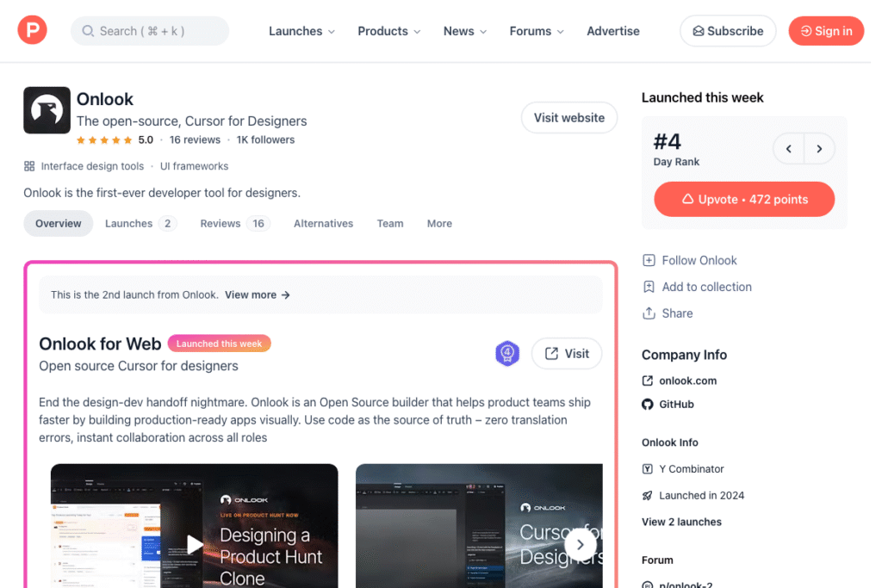The width and height of the screenshot is (882, 588).
Task: Open the Forums dropdown
Action: (x=535, y=30)
